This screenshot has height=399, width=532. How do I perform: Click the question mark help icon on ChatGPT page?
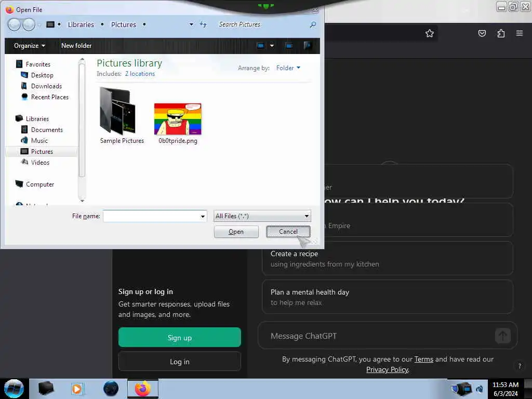(x=520, y=366)
